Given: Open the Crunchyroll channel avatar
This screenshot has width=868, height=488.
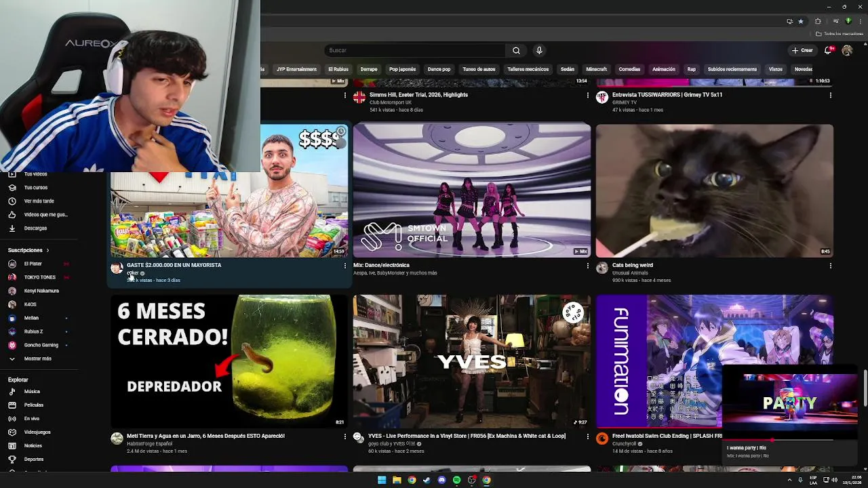Looking at the screenshot, I should [x=601, y=439].
